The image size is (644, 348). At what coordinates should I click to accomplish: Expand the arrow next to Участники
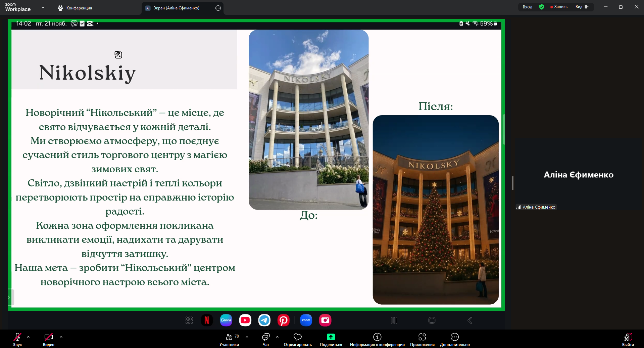click(x=247, y=337)
